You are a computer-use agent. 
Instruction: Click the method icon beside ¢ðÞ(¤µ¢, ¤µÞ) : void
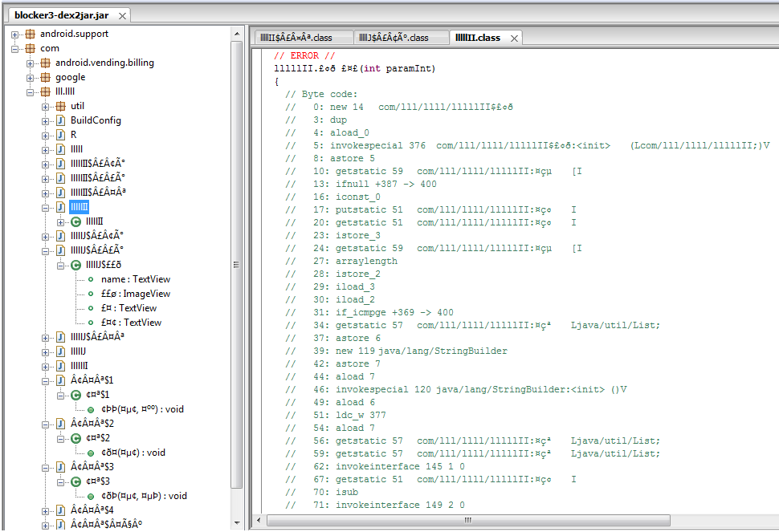pos(91,496)
